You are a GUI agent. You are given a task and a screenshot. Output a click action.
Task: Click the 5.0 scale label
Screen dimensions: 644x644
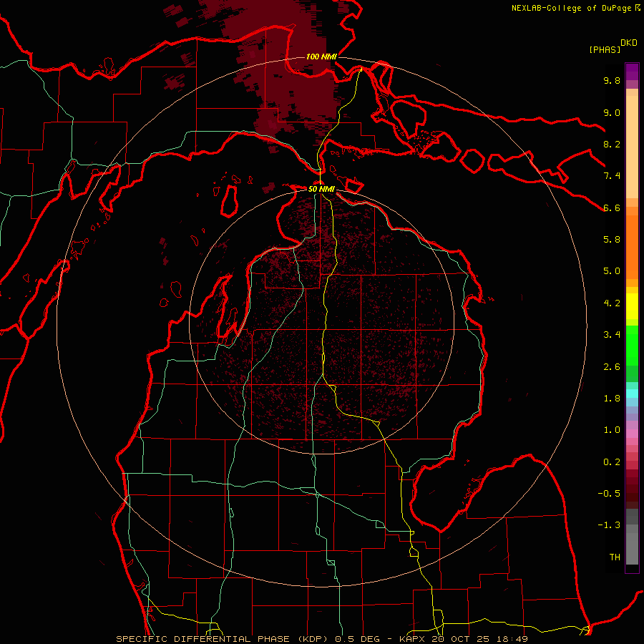coord(612,271)
